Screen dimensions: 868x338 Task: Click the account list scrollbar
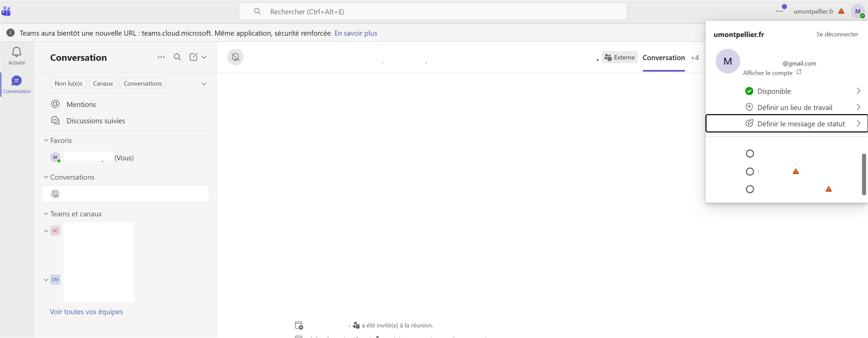tap(864, 174)
